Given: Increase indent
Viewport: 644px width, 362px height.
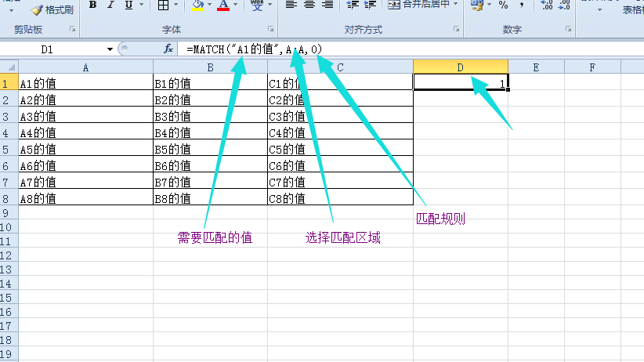Looking at the screenshot, I should [370, 5].
